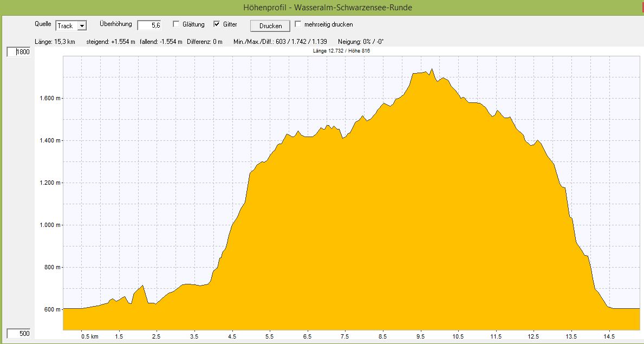Uncheck the Gitter grid checkbox

tap(217, 24)
